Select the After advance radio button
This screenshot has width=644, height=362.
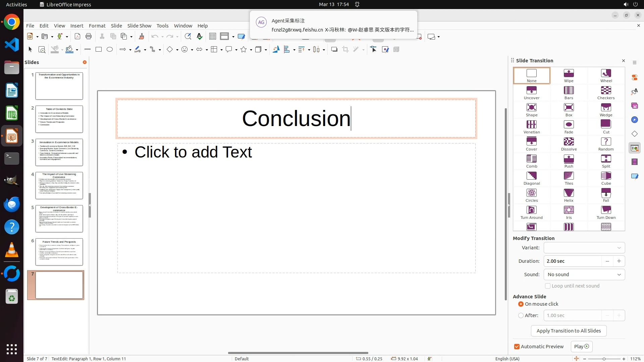click(521, 315)
